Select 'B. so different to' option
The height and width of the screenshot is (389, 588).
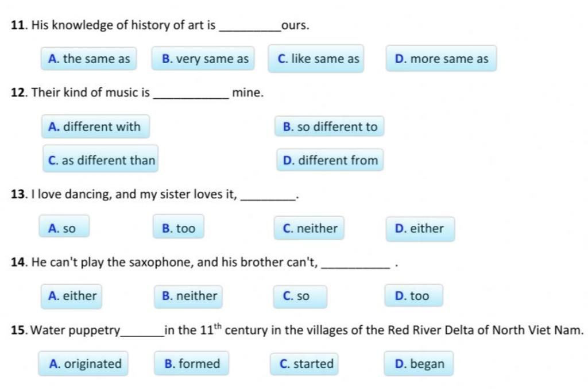(x=329, y=126)
